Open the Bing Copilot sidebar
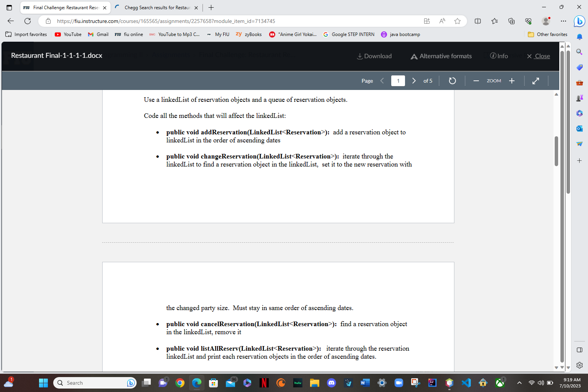This screenshot has height=392, width=588. pyautogui.click(x=579, y=21)
